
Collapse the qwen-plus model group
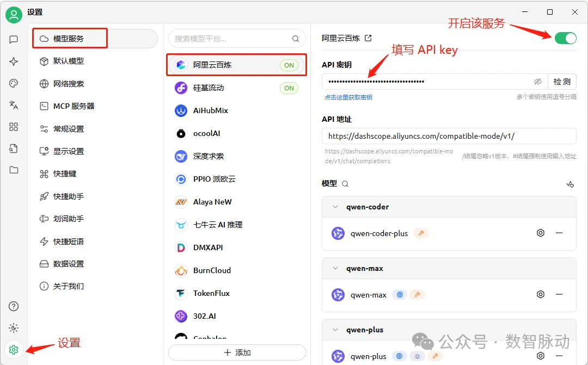(x=335, y=330)
